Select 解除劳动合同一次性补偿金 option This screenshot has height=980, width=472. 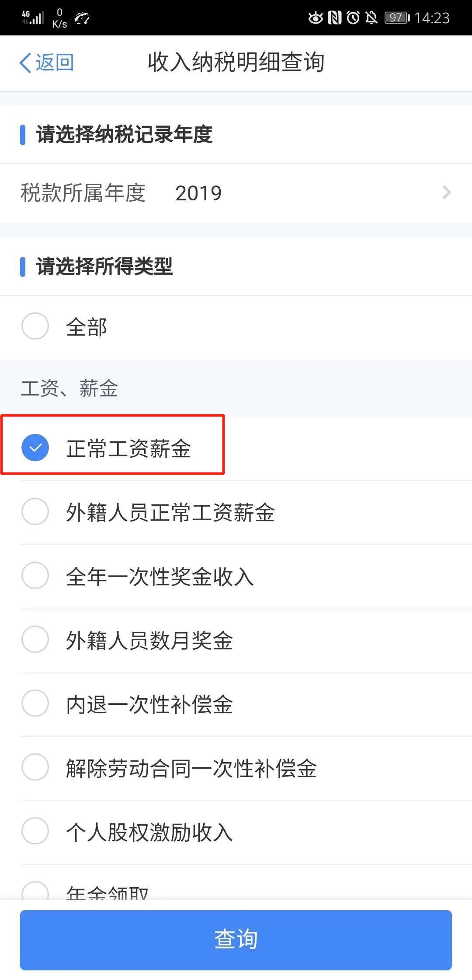coord(35,767)
